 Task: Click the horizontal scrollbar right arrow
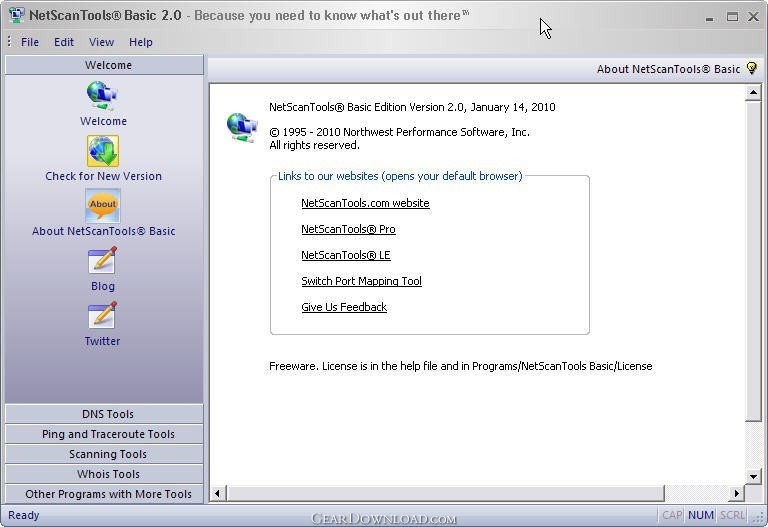point(736,493)
